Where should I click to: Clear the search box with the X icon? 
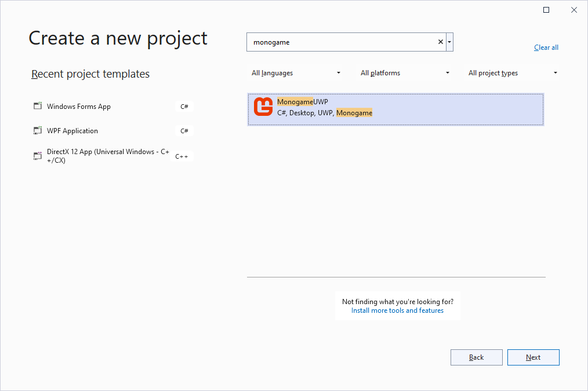click(x=440, y=42)
